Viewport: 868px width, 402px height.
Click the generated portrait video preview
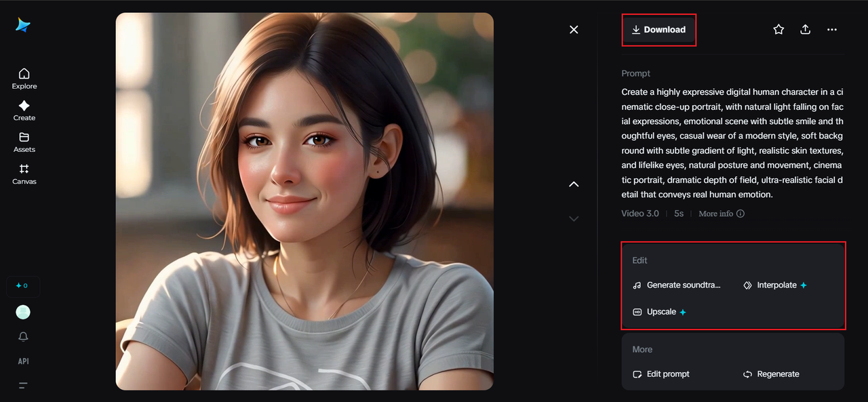(x=304, y=201)
